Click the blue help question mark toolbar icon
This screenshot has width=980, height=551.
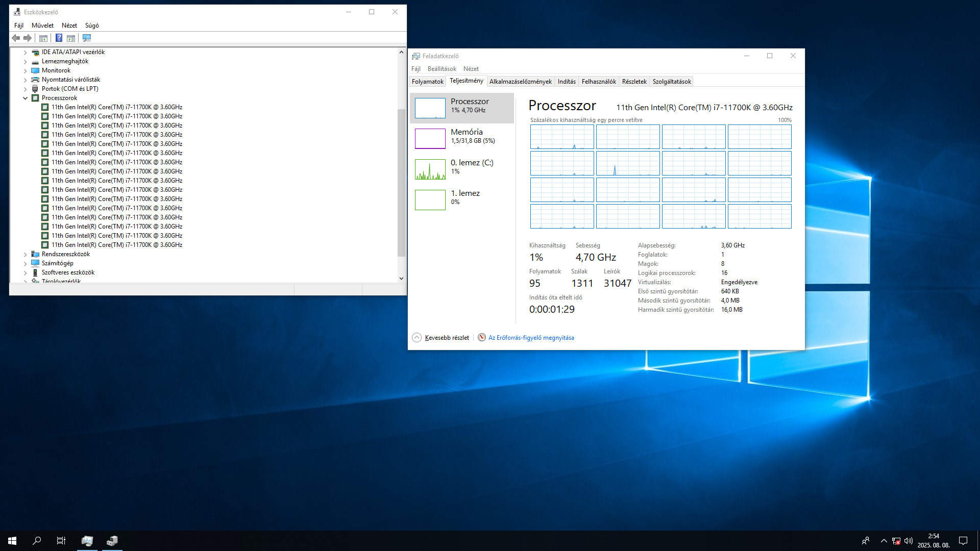[x=59, y=38]
